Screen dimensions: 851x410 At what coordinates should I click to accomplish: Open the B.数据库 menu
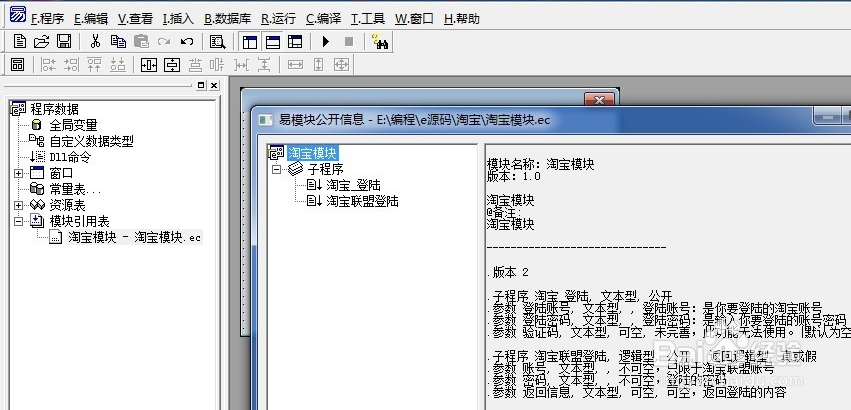227,18
